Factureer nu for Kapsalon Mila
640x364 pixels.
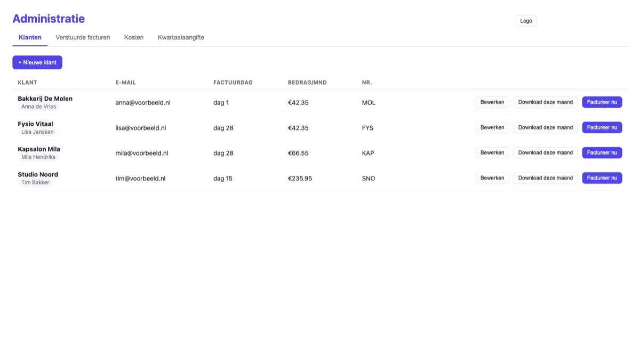click(602, 152)
